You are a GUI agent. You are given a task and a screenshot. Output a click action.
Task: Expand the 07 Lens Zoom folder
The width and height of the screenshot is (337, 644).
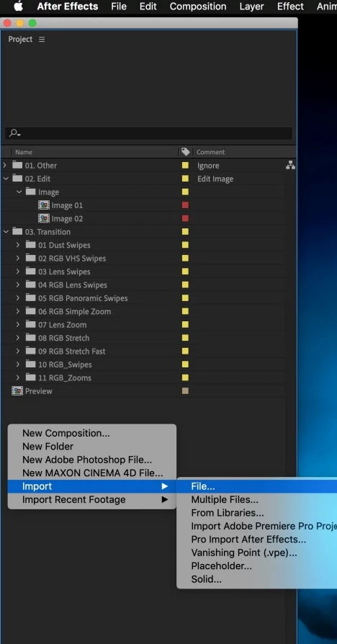(18, 324)
